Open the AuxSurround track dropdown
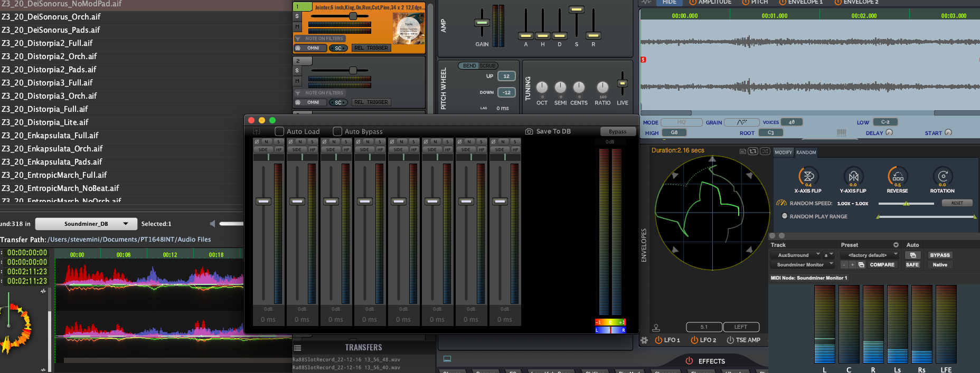Viewport: 980px width, 373px height. click(x=796, y=255)
